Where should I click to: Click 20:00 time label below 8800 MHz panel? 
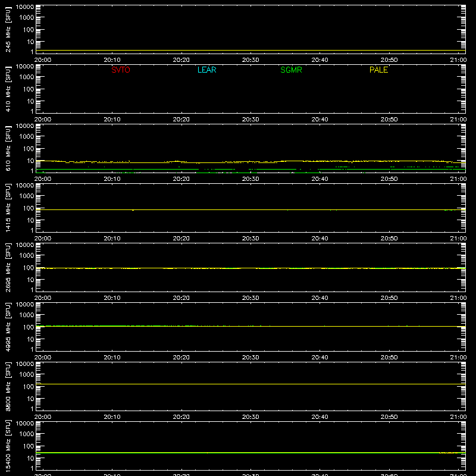click(x=43, y=417)
